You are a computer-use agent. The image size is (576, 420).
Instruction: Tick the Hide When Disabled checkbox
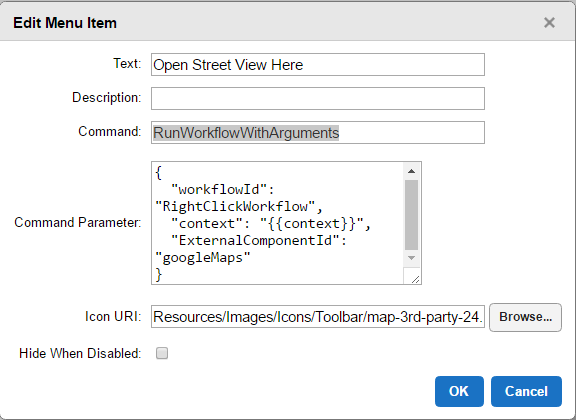coord(162,353)
